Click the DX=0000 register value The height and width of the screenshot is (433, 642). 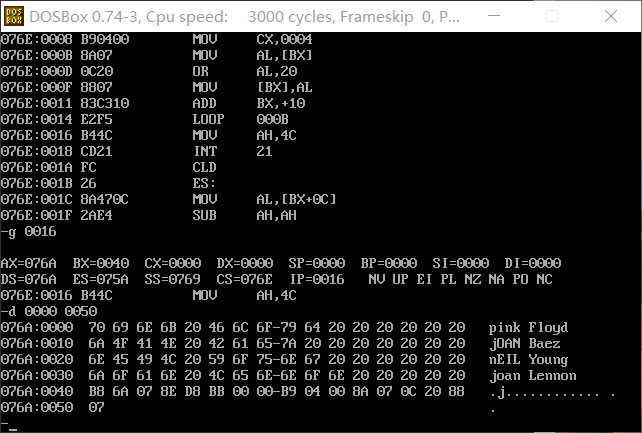point(244,263)
